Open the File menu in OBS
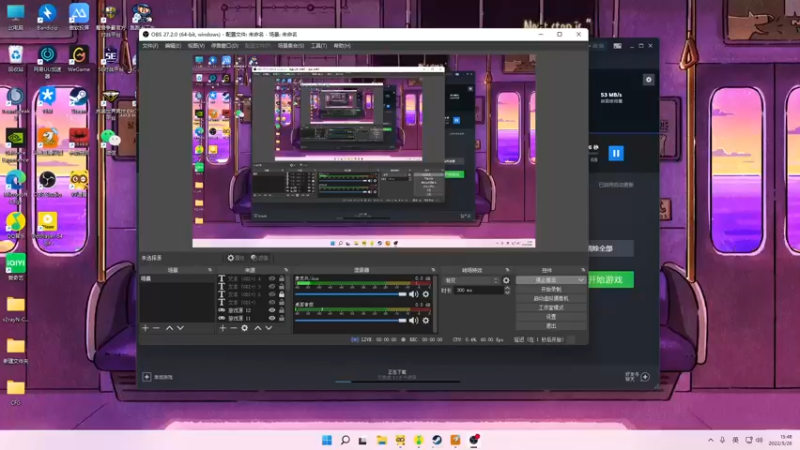The height and width of the screenshot is (450, 800). tap(150, 46)
